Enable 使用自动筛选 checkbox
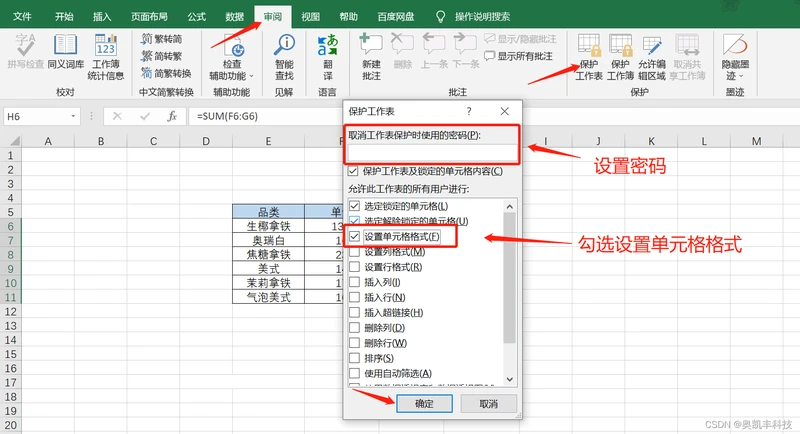Screen dimensions: 800x434 click(x=355, y=373)
